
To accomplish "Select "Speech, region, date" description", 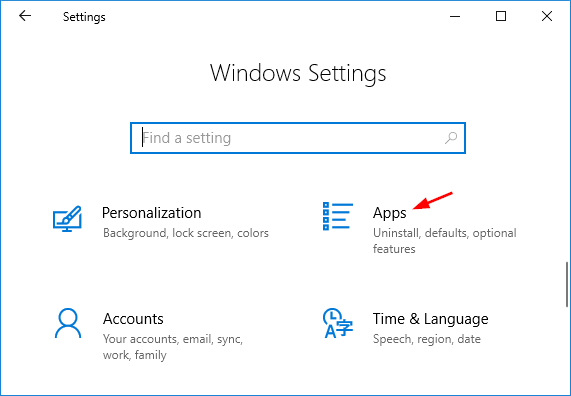I will pos(427,340).
